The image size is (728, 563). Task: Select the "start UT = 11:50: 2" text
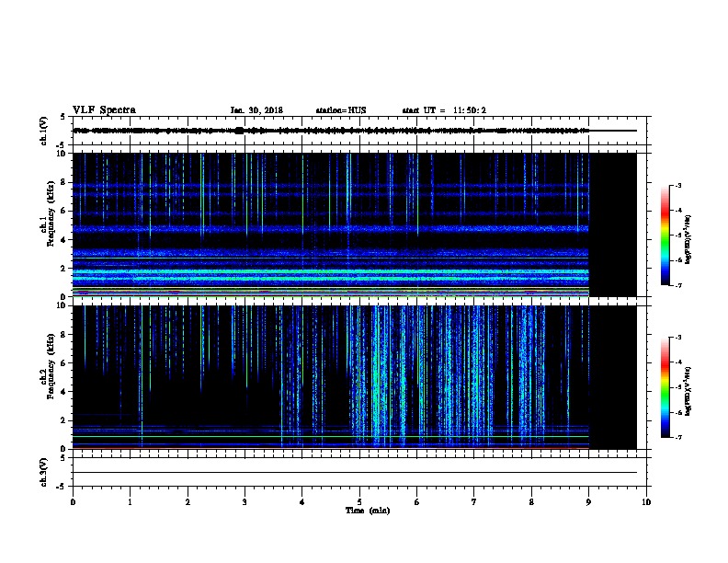(x=444, y=110)
